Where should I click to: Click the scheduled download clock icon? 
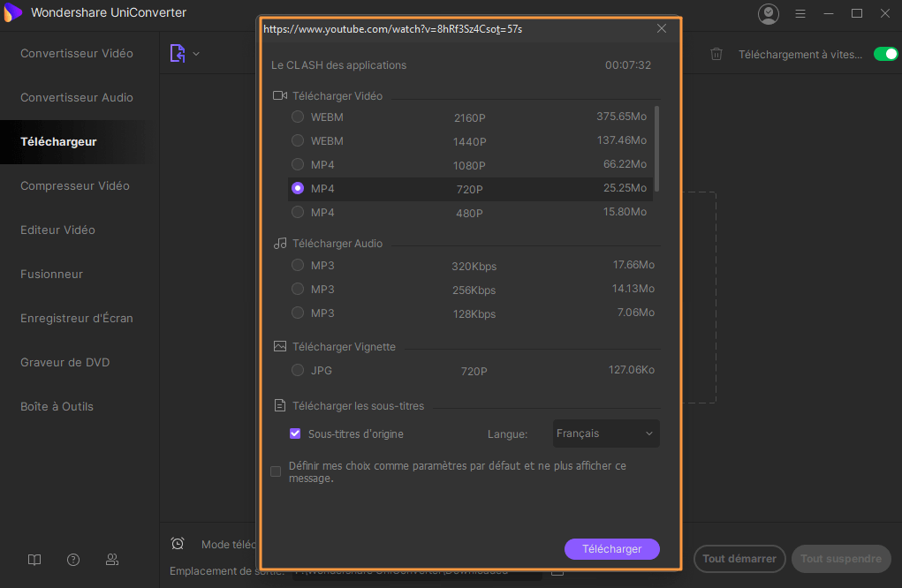[178, 544]
